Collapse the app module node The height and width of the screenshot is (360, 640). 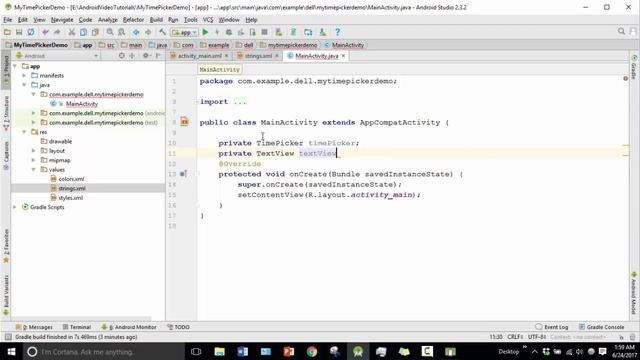(x=15, y=66)
